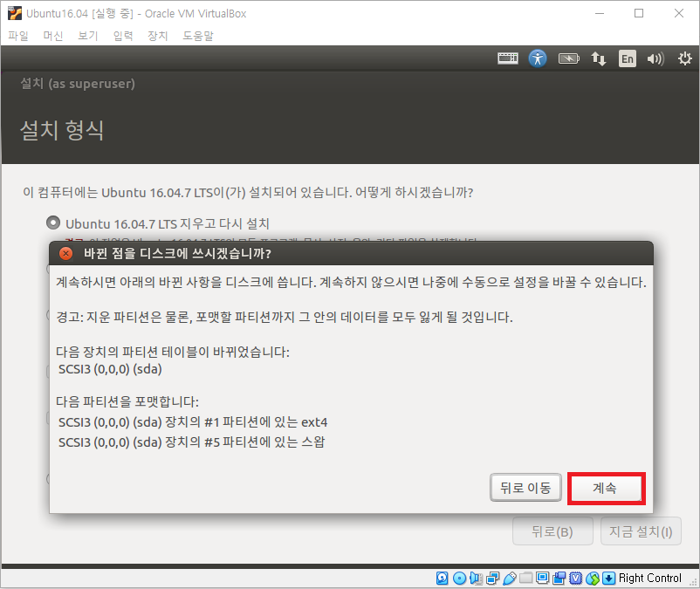Click the virtualization V chip icon in status bar
Image resolution: width=700 pixels, height=589 pixels.
pos(576,579)
